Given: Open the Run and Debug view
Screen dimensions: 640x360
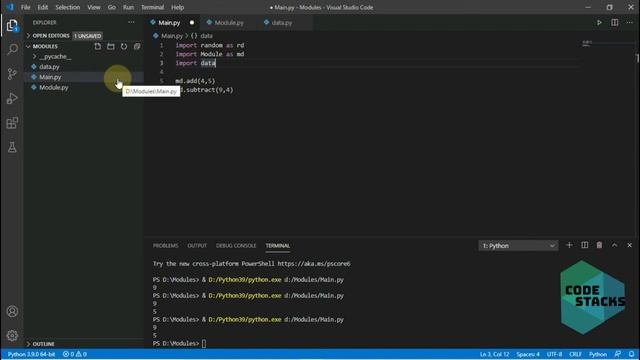Looking at the screenshot, I should (x=12, y=98).
